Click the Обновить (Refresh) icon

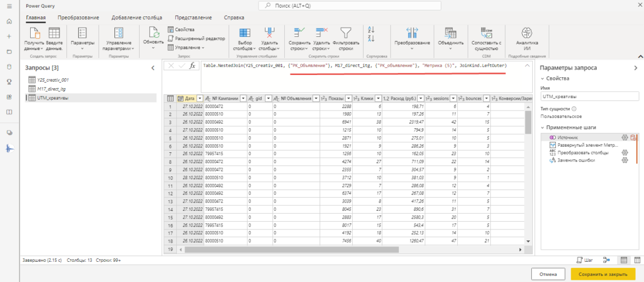pyautogui.click(x=153, y=32)
